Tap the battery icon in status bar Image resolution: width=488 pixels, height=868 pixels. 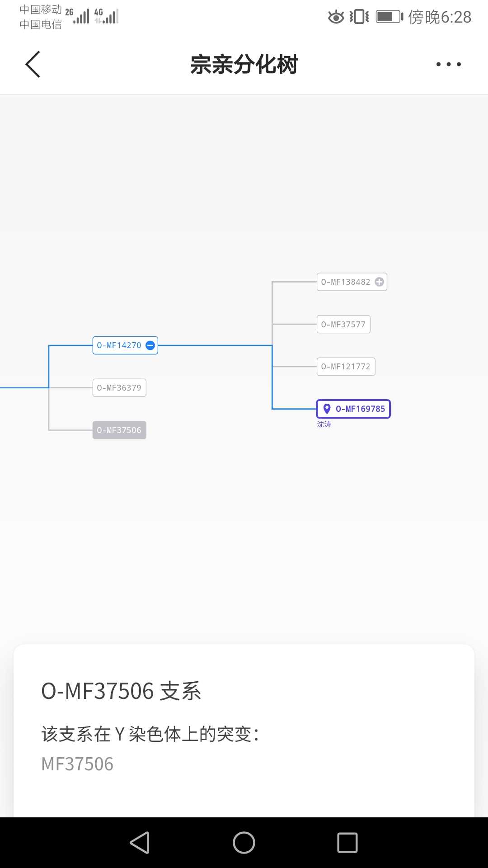[389, 17]
